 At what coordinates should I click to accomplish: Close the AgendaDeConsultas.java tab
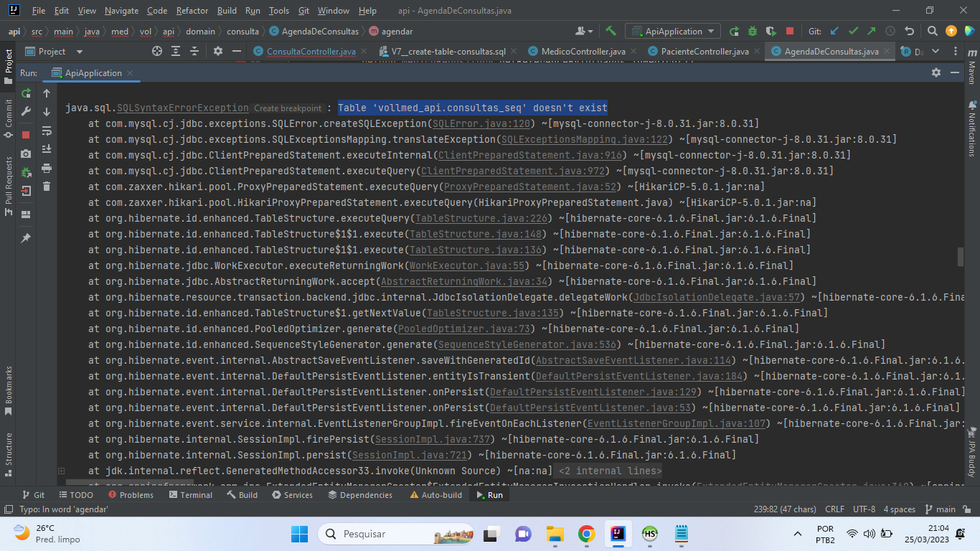click(x=888, y=52)
